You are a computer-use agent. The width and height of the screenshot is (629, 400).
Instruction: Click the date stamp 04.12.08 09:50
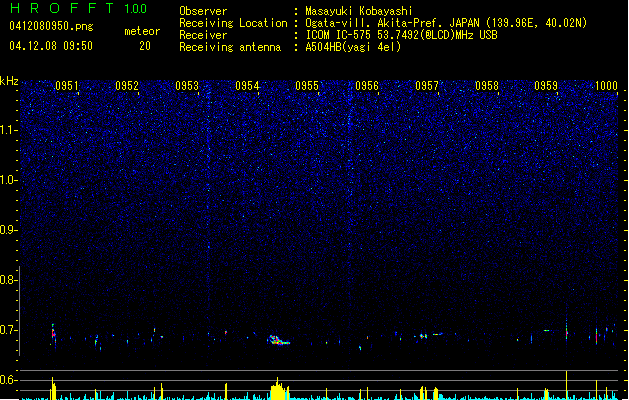coord(51,46)
